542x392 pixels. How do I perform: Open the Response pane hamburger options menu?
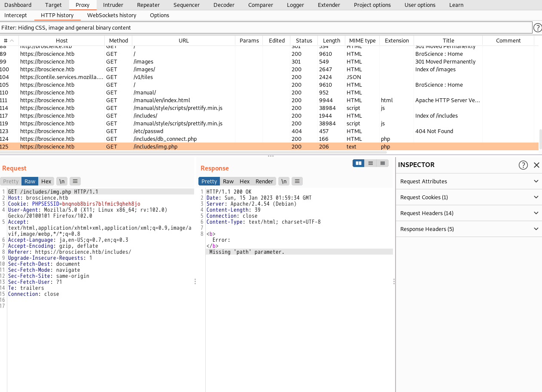click(x=297, y=181)
